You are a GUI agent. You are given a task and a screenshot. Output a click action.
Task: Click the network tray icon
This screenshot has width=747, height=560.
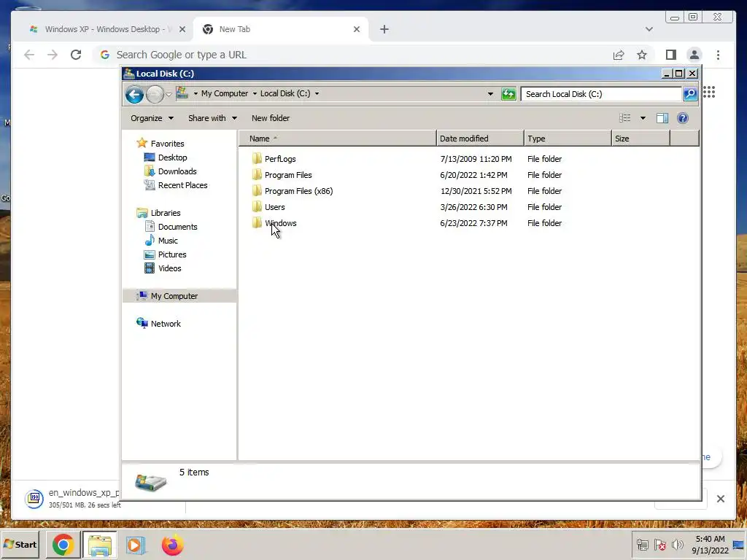642,544
